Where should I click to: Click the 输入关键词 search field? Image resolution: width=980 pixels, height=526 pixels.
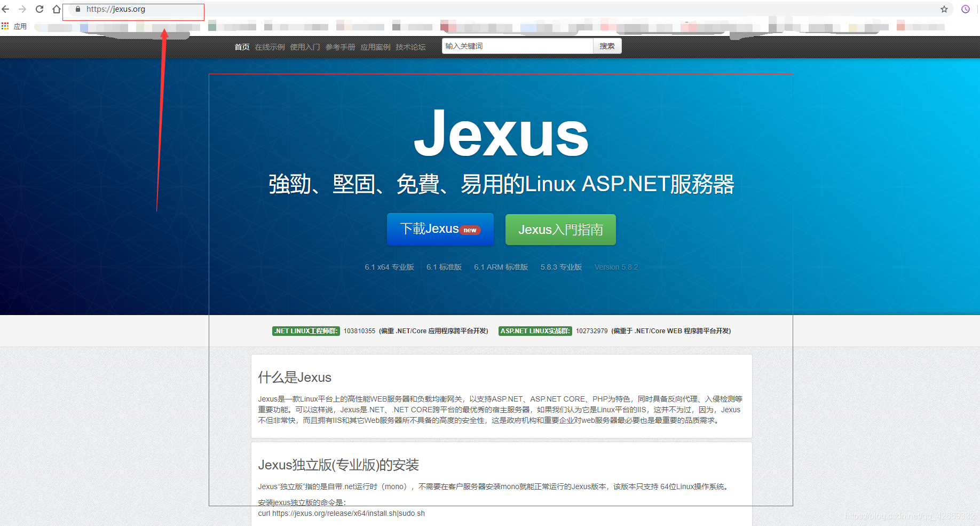click(x=517, y=46)
